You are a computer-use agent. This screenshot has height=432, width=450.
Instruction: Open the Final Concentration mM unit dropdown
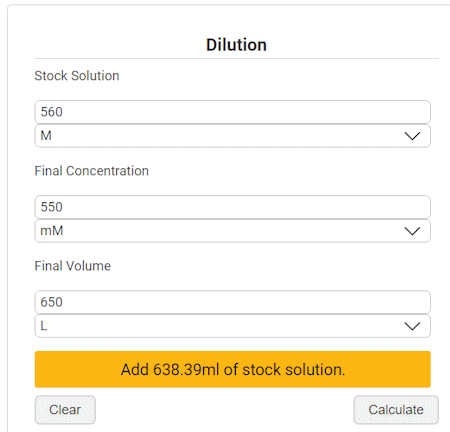click(x=233, y=231)
